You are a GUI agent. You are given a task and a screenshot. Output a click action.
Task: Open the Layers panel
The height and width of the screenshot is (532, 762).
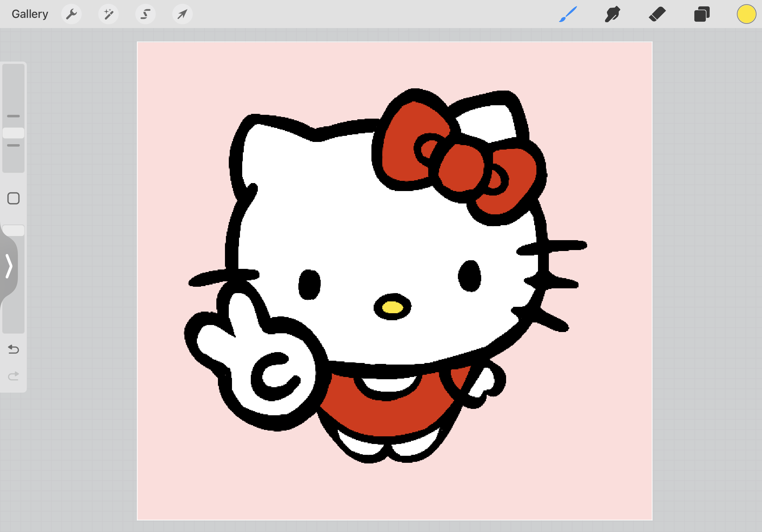click(x=702, y=14)
